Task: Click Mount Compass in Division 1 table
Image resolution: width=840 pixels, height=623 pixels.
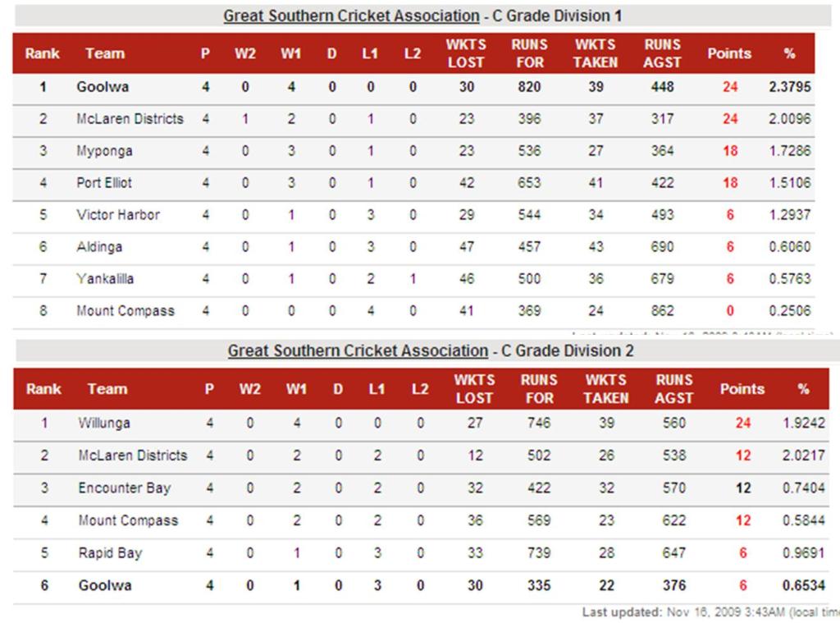Action: [126, 310]
